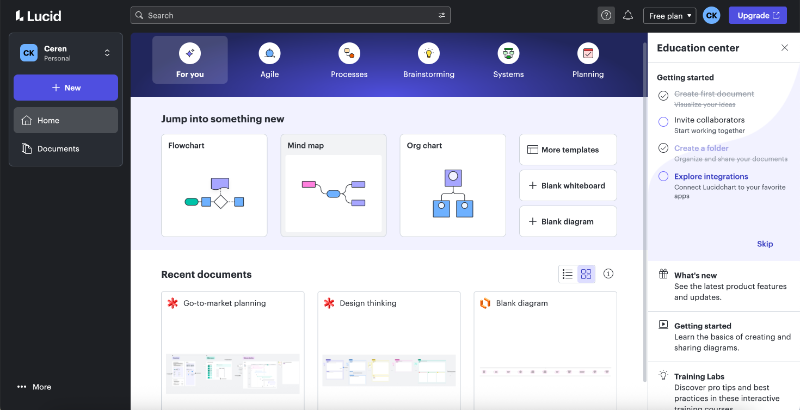Click Design thinking red asterisk icon
Image resolution: width=800 pixels, height=410 pixels.
(329, 303)
